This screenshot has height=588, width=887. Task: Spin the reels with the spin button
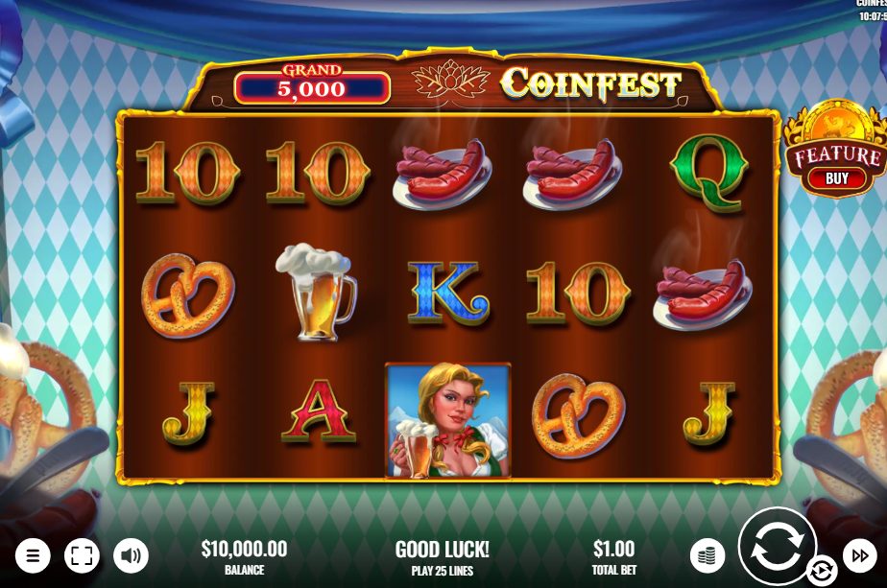[x=778, y=546]
